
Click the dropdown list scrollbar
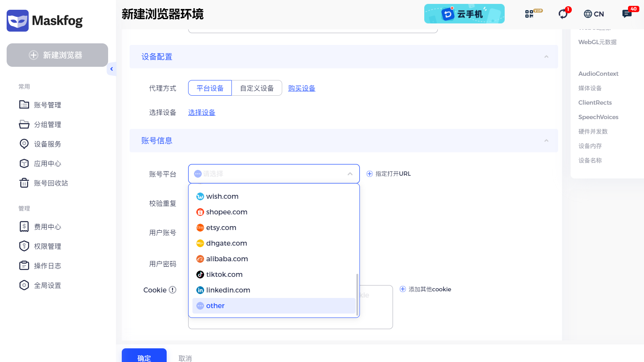click(x=357, y=294)
